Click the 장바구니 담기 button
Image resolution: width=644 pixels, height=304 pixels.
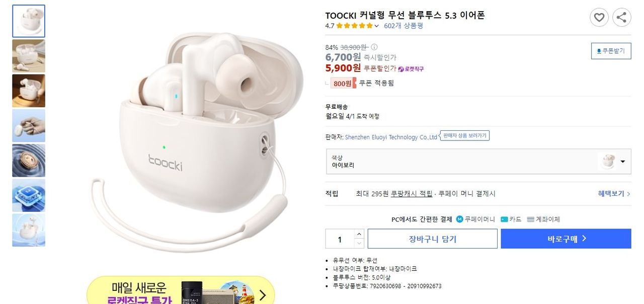[x=432, y=239]
